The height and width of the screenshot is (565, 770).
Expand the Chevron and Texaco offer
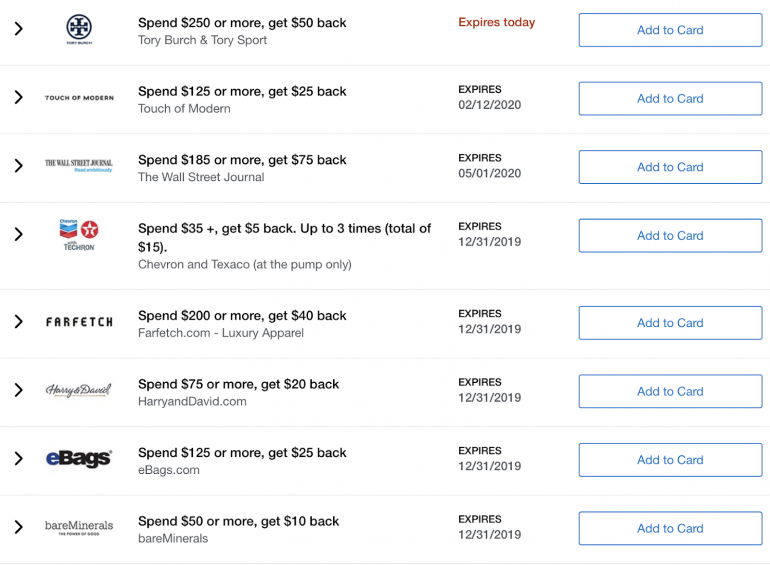[x=18, y=234]
